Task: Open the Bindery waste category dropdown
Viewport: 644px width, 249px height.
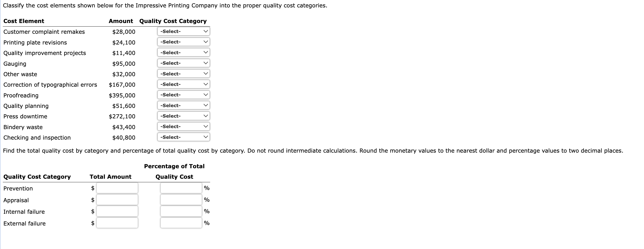Action: click(183, 126)
